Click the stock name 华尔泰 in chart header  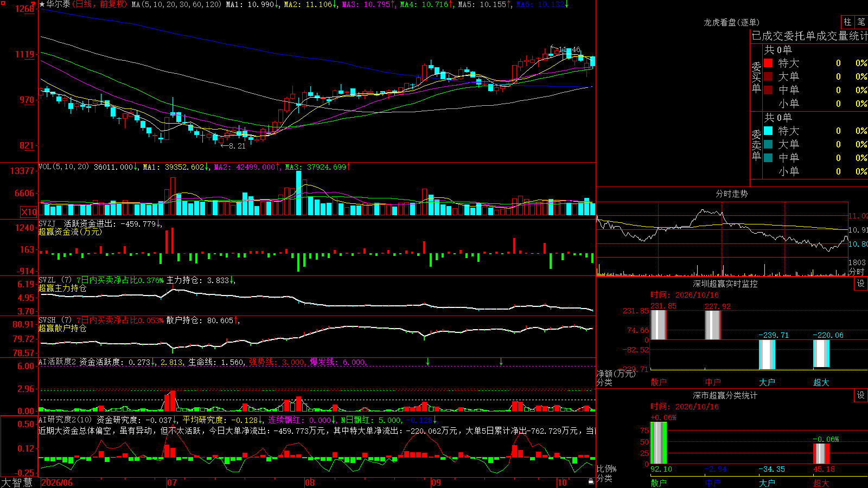pyautogui.click(x=59, y=4)
